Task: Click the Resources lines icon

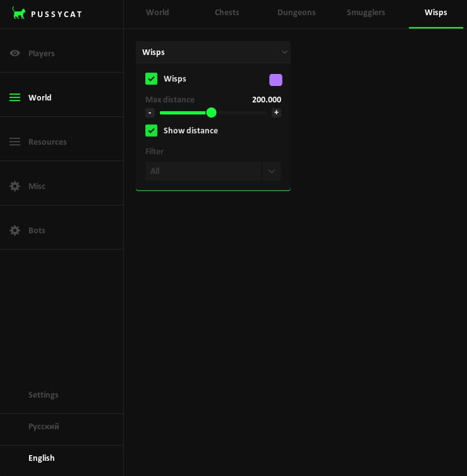Action: [x=15, y=142]
